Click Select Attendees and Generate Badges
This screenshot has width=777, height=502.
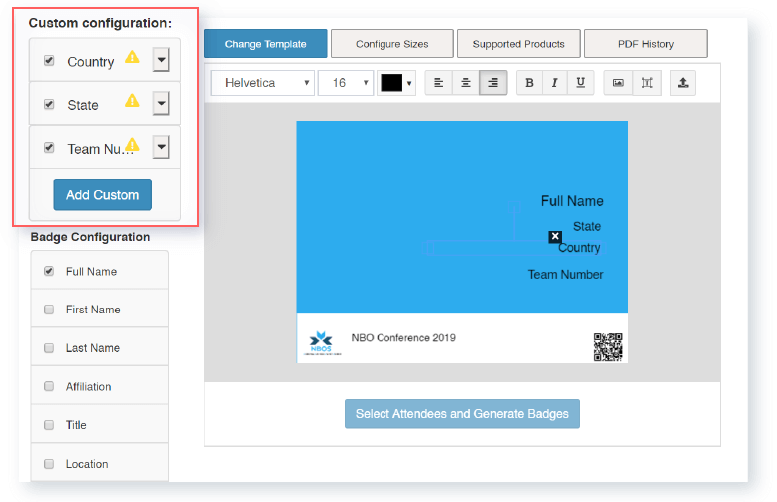[x=462, y=414]
